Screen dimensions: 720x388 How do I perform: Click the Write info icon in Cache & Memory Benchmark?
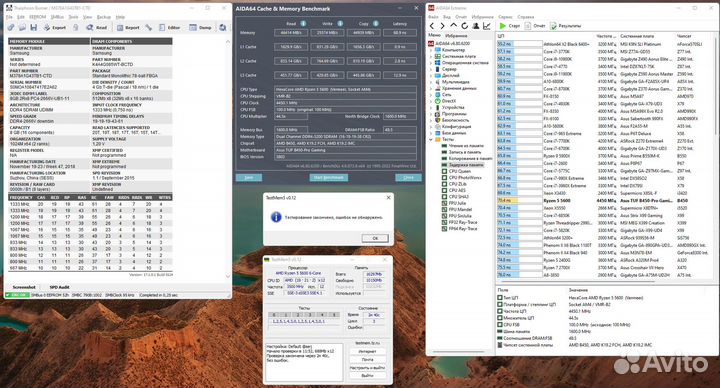click(340, 23)
